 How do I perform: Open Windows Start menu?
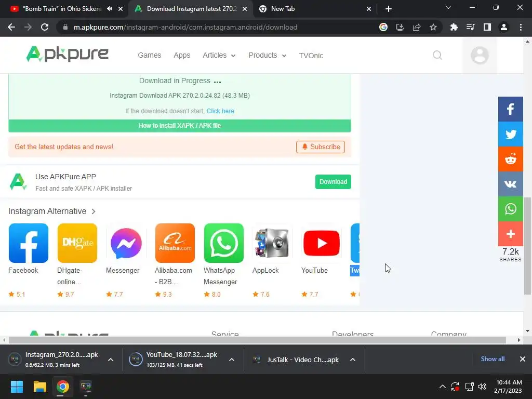coord(17,387)
